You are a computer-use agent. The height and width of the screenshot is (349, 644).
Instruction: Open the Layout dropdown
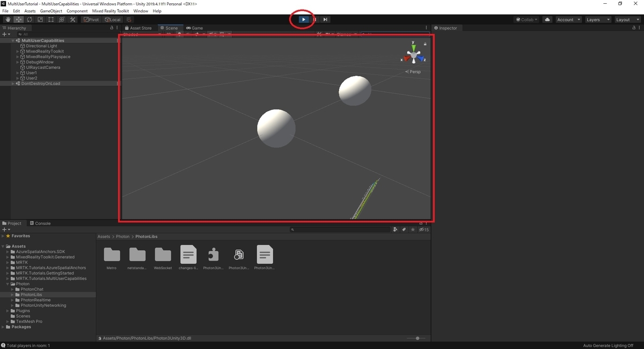coord(627,20)
